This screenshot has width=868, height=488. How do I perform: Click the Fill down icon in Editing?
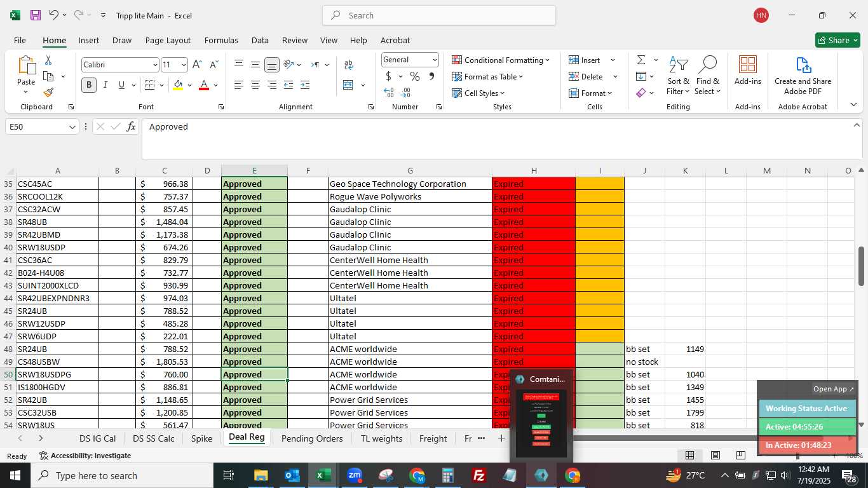[641, 76]
